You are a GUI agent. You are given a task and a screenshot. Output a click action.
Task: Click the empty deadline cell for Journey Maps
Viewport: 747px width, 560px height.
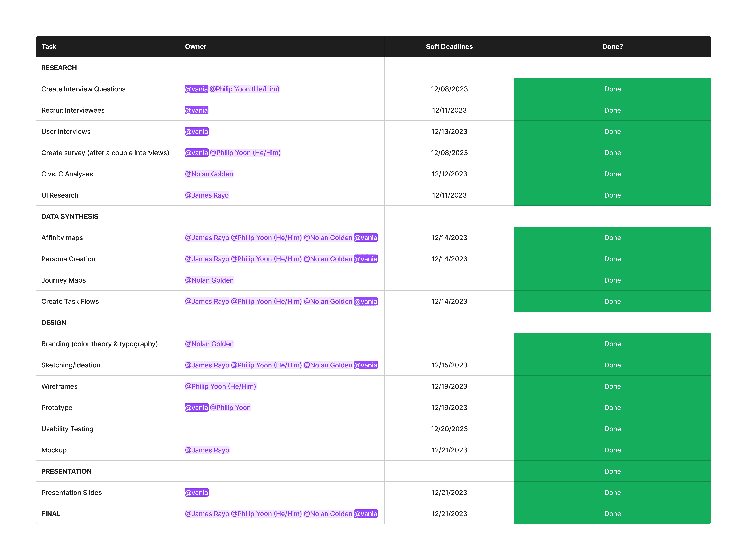(449, 280)
